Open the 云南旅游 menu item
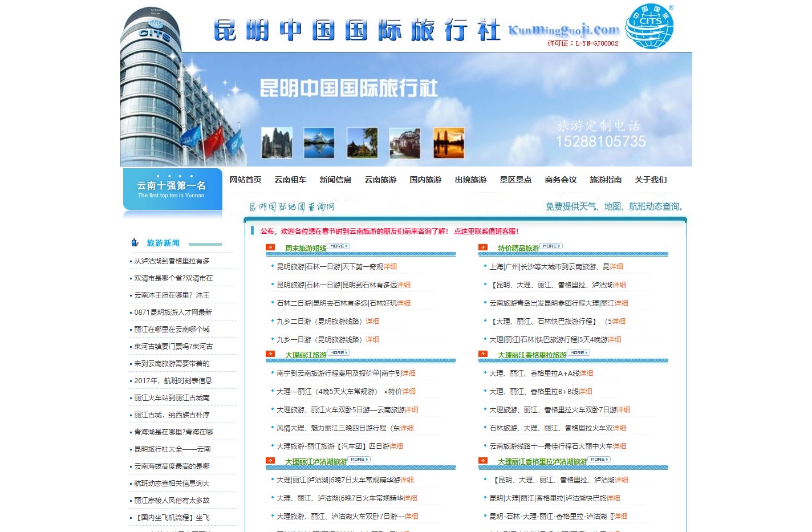This screenshot has width=812, height=532. [380, 180]
